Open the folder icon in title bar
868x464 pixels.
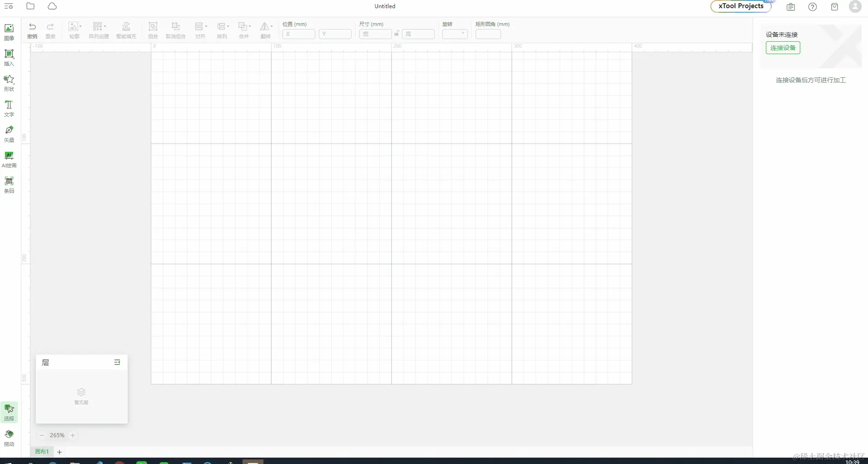click(x=30, y=6)
